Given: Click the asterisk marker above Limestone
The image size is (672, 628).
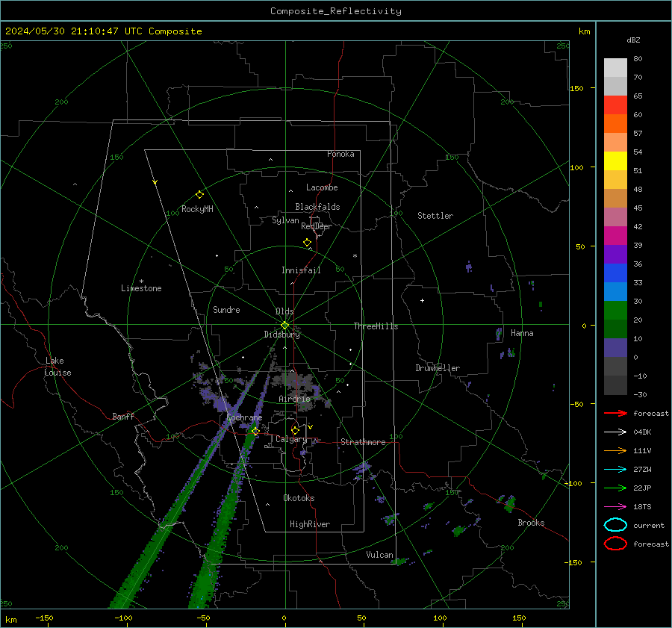Looking at the screenshot, I should [141, 282].
